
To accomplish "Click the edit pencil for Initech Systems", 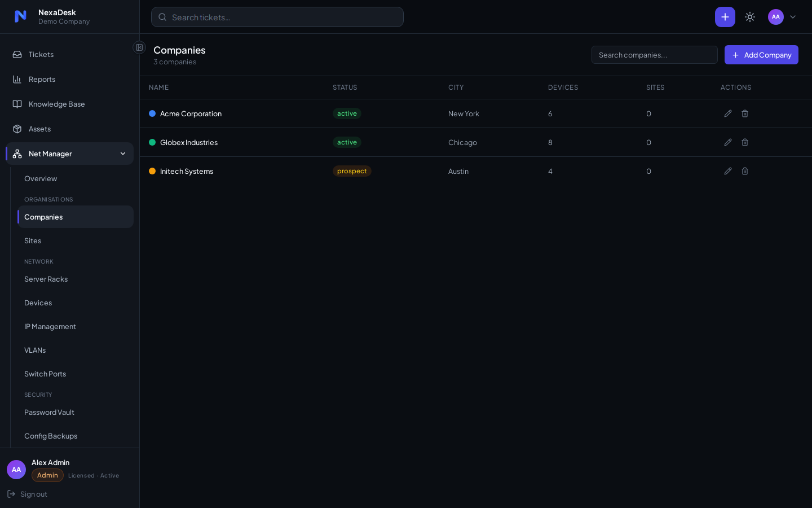I will (x=728, y=171).
